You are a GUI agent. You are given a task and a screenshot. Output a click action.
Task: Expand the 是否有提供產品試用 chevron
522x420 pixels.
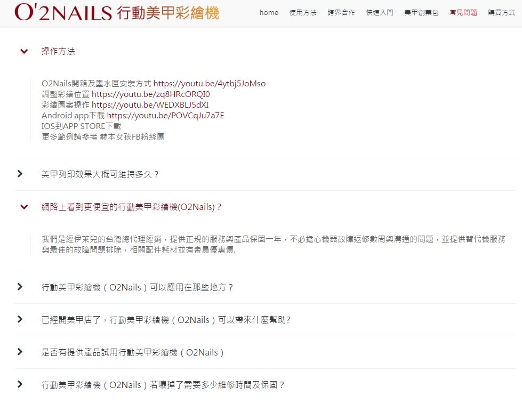pyautogui.click(x=20, y=352)
